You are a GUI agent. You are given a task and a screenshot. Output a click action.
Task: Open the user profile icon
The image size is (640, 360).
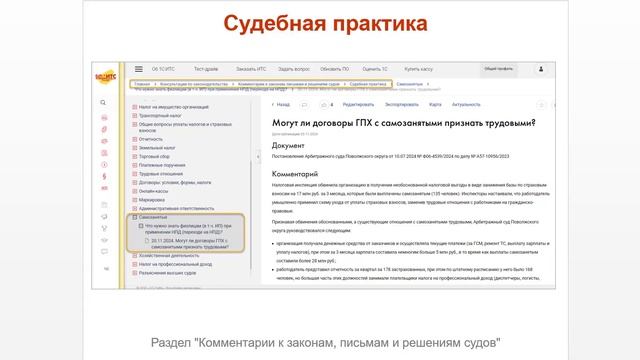coord(541,69)
